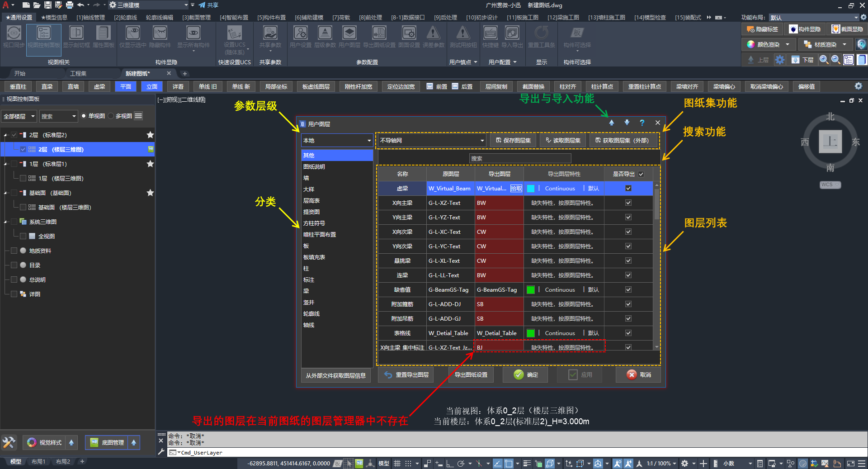Open the [3]截面管理 ribbon tab

[x=196, y=18]
